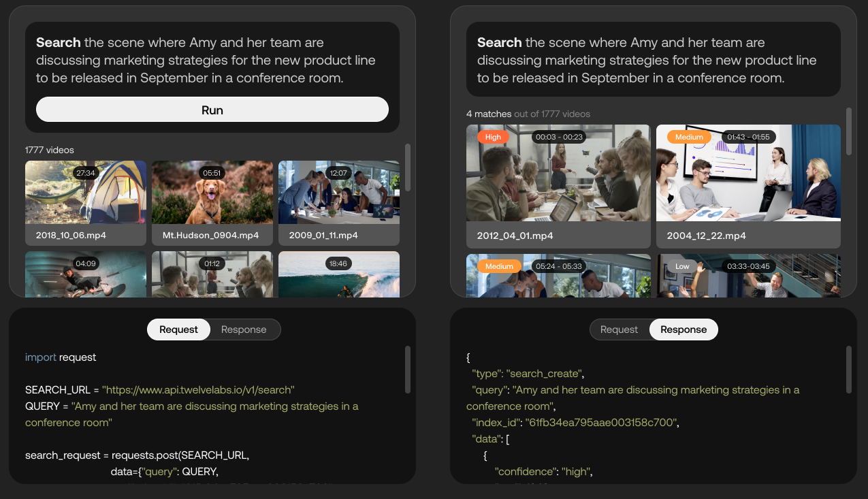Click the 03:33-03:45 time range
868x499 pixels.
click(x=749, y=266)
